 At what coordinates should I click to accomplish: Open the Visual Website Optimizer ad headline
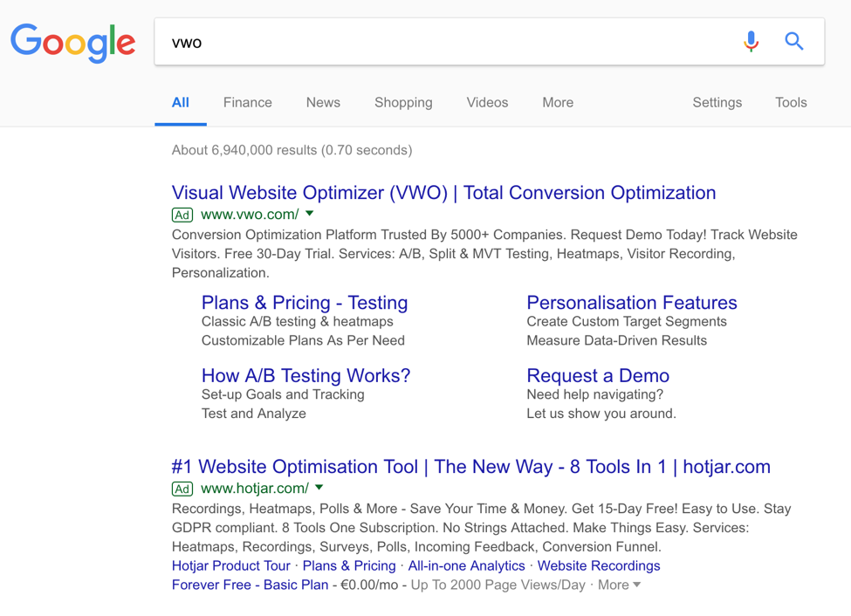click(x=443, y=193)
